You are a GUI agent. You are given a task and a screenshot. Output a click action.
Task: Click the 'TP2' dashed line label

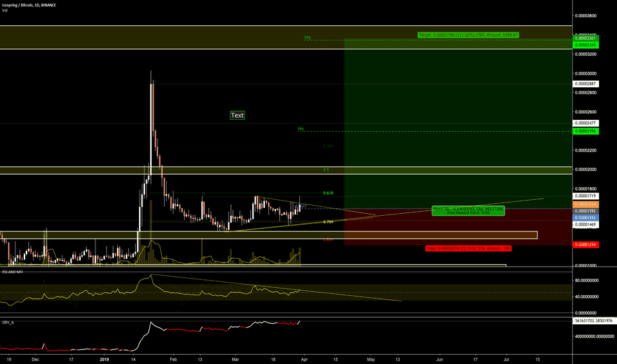pyautogui.click(x=307, y=38)
